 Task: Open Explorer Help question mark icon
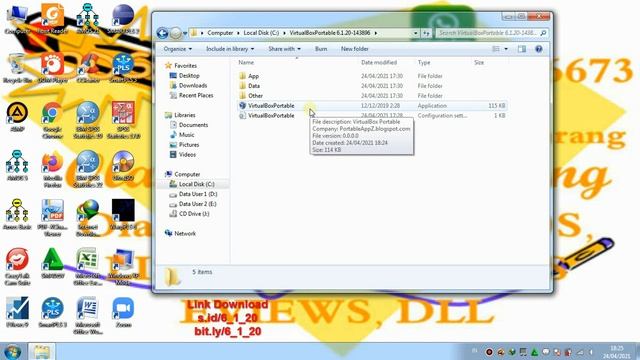(539, 49)
